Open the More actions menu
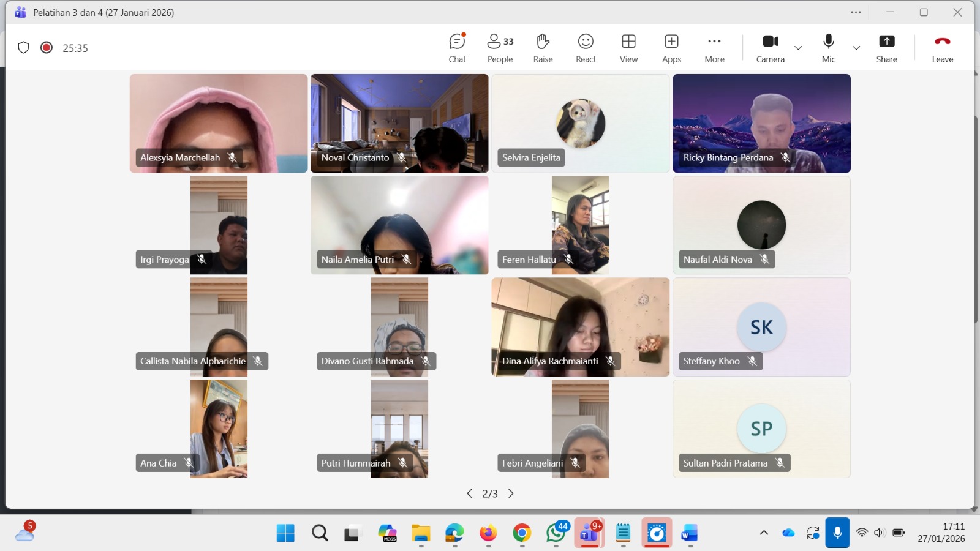 click(x=714, y=48)
